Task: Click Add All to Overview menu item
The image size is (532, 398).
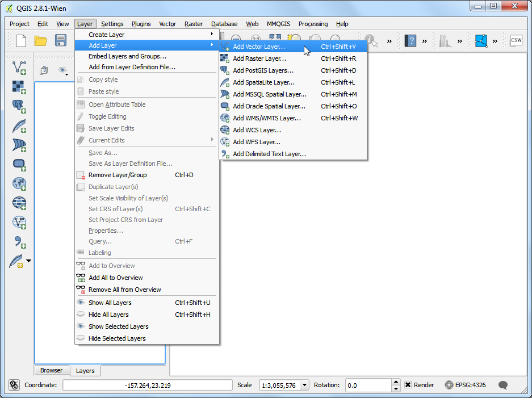Action: (147, 278)
